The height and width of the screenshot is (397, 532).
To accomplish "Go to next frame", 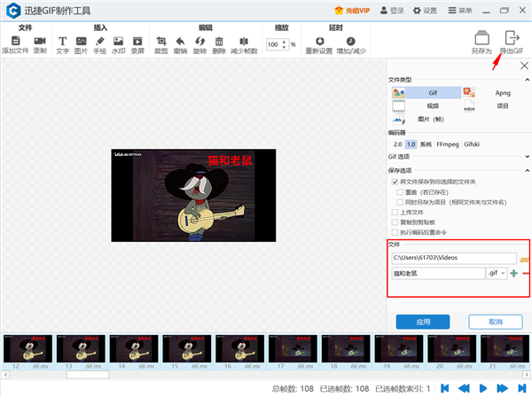I will pos(502,388).
